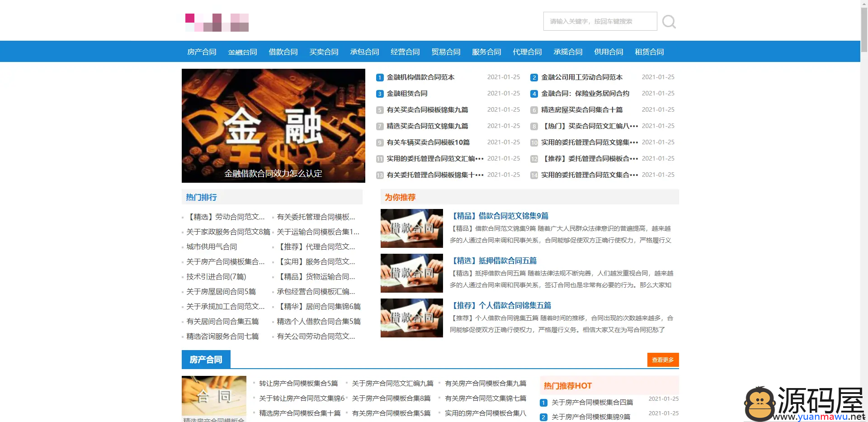Click number 4 badge beside 保险业务居间合约
This screenshot has width=868, height=422.
(x=534, y=94)
